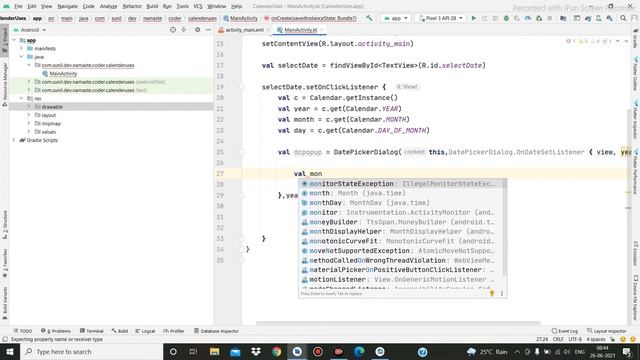Open the File menu
Screen dimensions: 640x360
[18, 6]
